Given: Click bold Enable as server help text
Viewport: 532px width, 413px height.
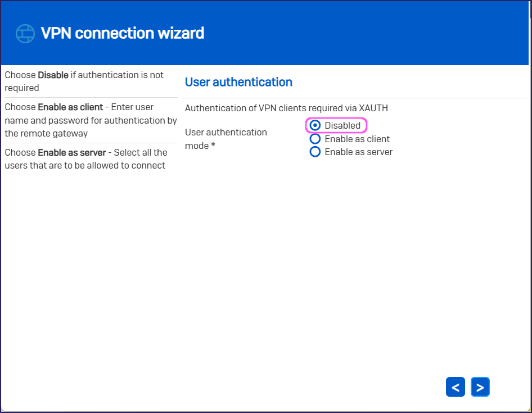Looking at the screenshot, I should pyautogui.click(x=71, y=152).
